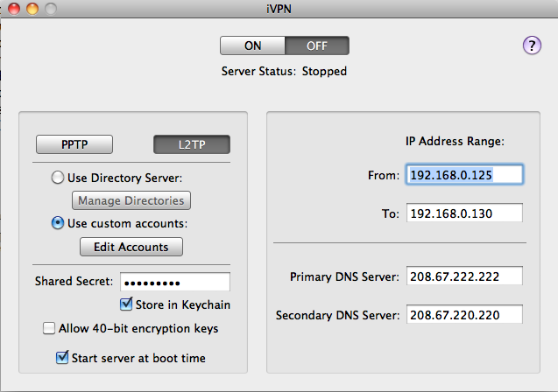Disable Start server at boot time
This screenshot has width=558, height=392.
pos(62,358)
